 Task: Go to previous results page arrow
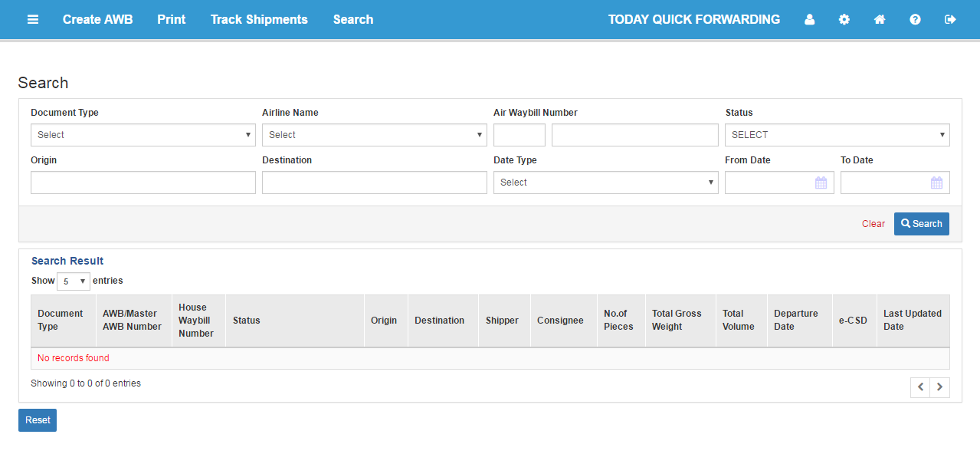click(x=920, y=387)
